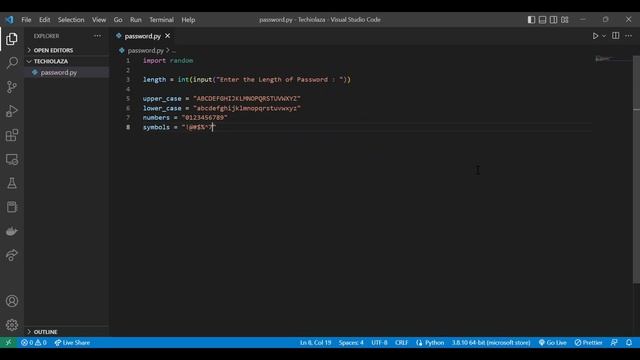Open the Explorer panel ellipsis menu
640x360 pixels.
[x=97, y=36]
